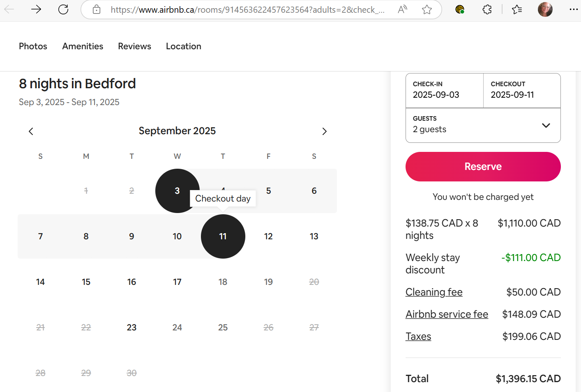The width and height of the screenshot is (581, 392).
Task: Open the Cleaning fee details link
Action: (434, 292)
